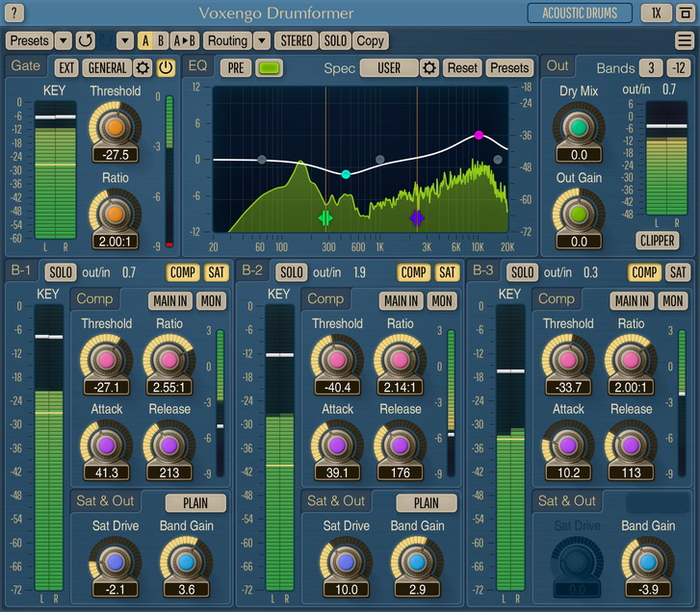The image size is (700, 612).
Task: Click the ACOUSTIC DRUMS instance name
Action: tap(580, 13)
